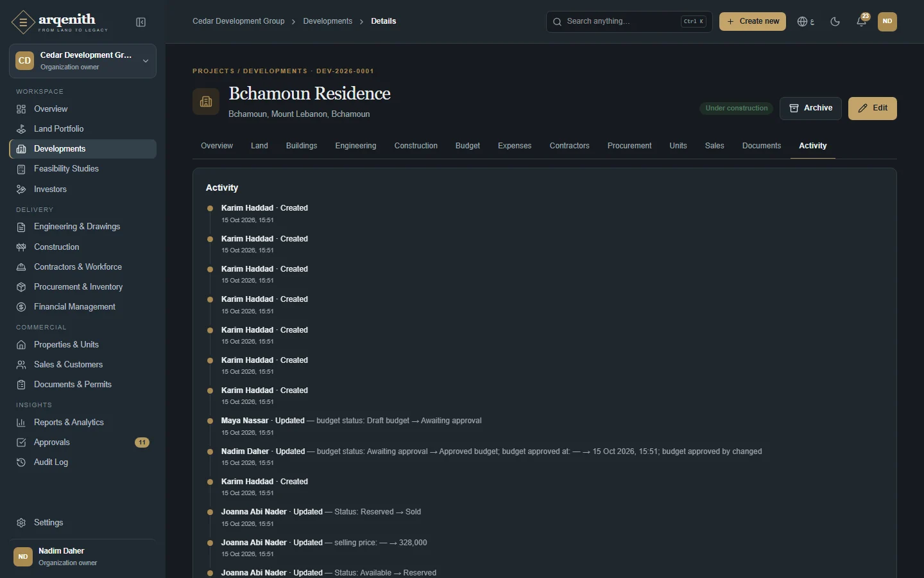Screen dimensions: 924x578
Task: Click the Construction sidebar icon
Action: tap(21, 247)
